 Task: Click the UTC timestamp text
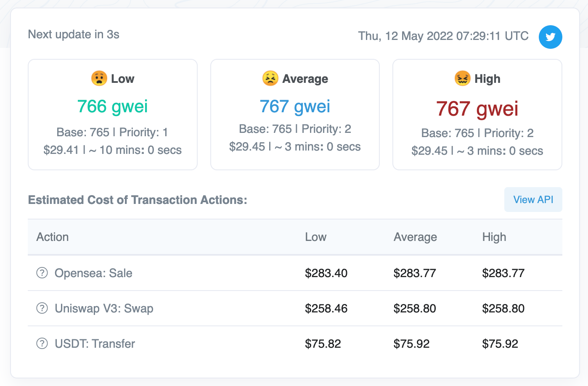pos(443,36)
